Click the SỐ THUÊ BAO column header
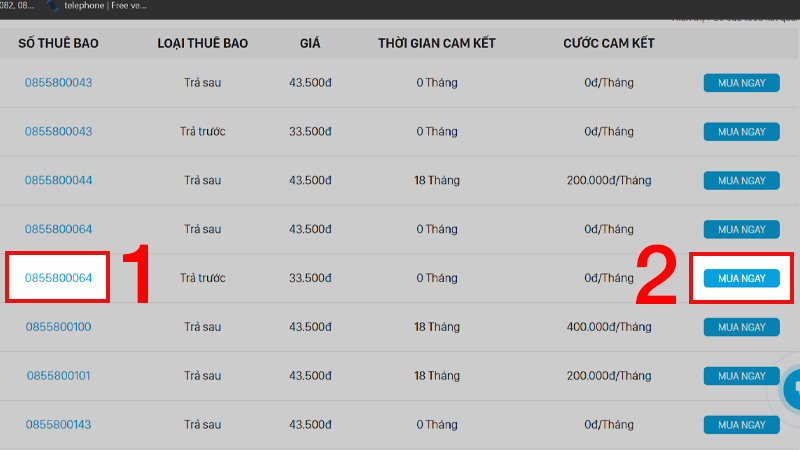 [59, 43]
